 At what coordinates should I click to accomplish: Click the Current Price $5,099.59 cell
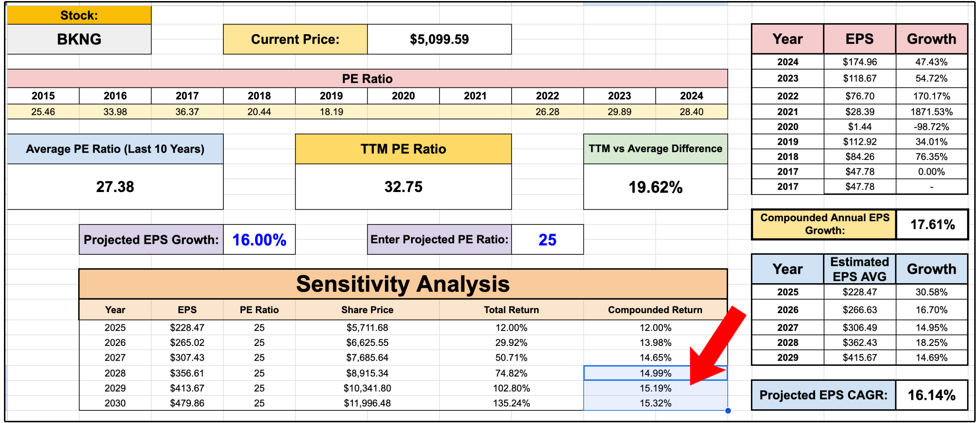pos(439,40)
